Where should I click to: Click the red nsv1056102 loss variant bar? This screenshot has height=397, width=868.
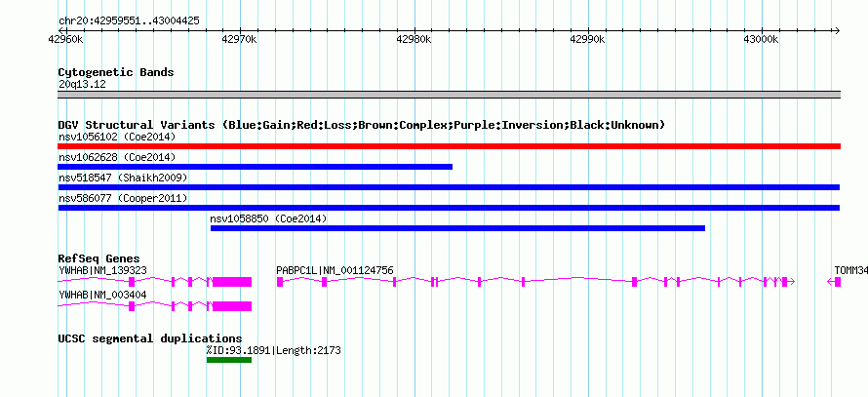coord(449,146)
